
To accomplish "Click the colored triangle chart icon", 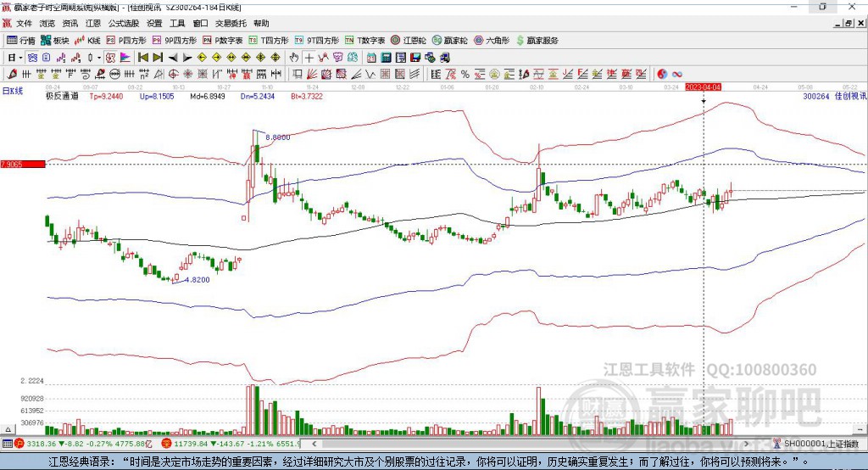I will click(x=125, y=58).
